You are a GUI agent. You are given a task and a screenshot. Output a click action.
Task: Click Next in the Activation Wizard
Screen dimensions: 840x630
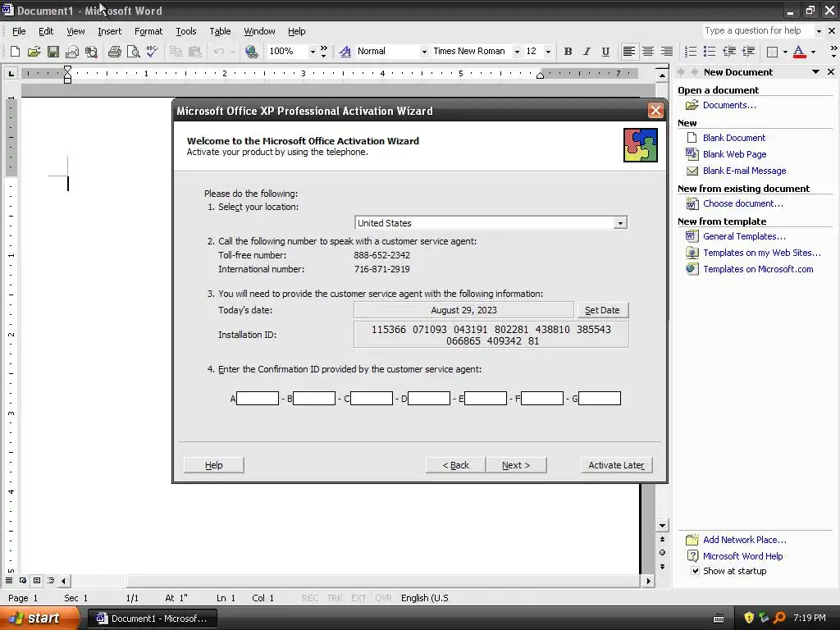(x=517, y=465)
